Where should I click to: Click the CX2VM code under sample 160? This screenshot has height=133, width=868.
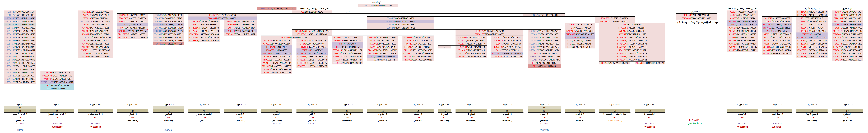point(544,130)
